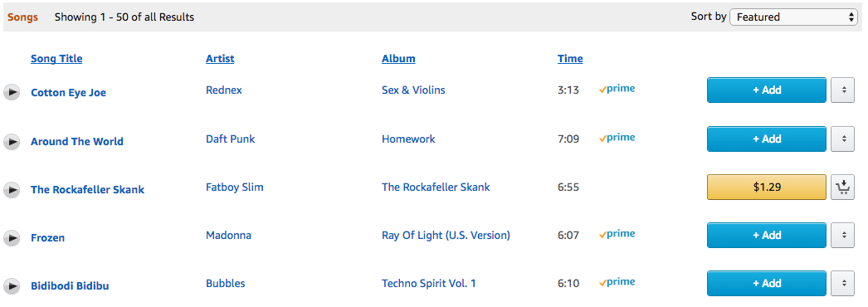Expand options arrow beside Frozen Add button
The height and width of the screenshot is (307, 868).
(843, 235)
